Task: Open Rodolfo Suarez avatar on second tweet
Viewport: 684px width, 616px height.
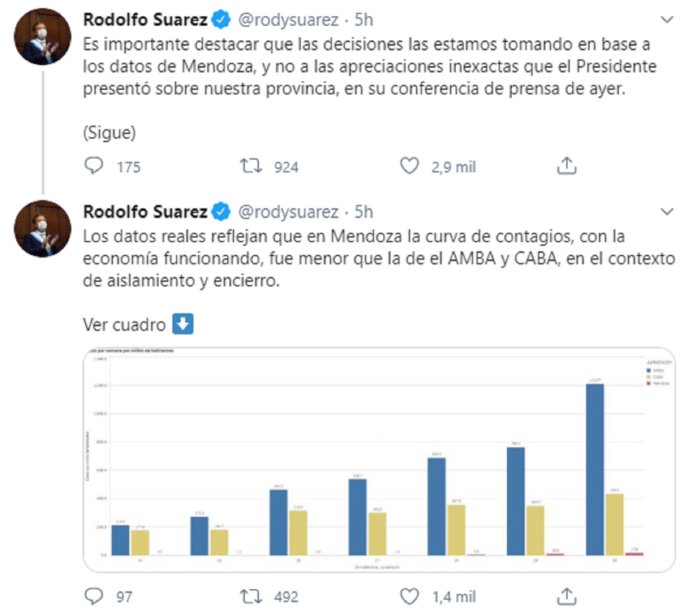Action: (42, 229)
